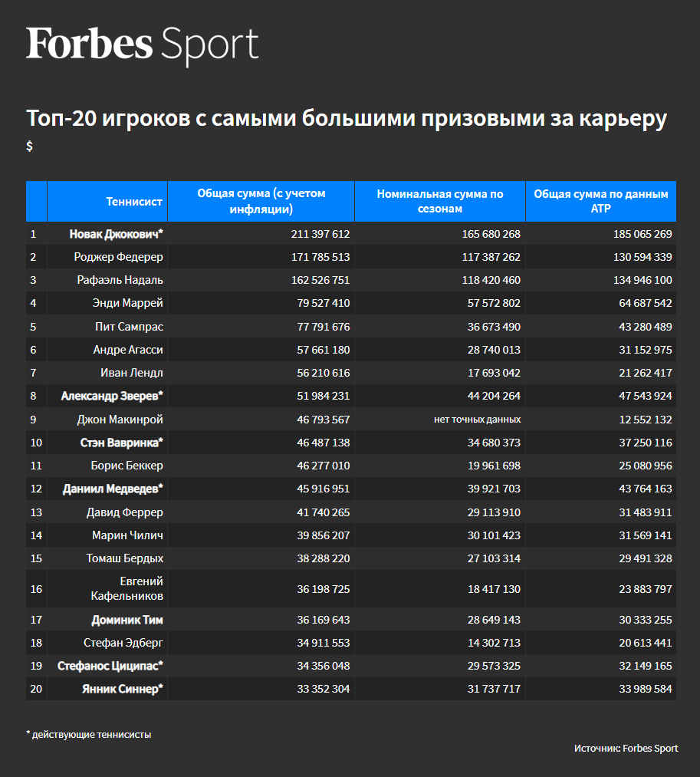Click on Роджер Федерер name cell
The image size is (700, 777).
pyautogui.click(x=118, y=257)
